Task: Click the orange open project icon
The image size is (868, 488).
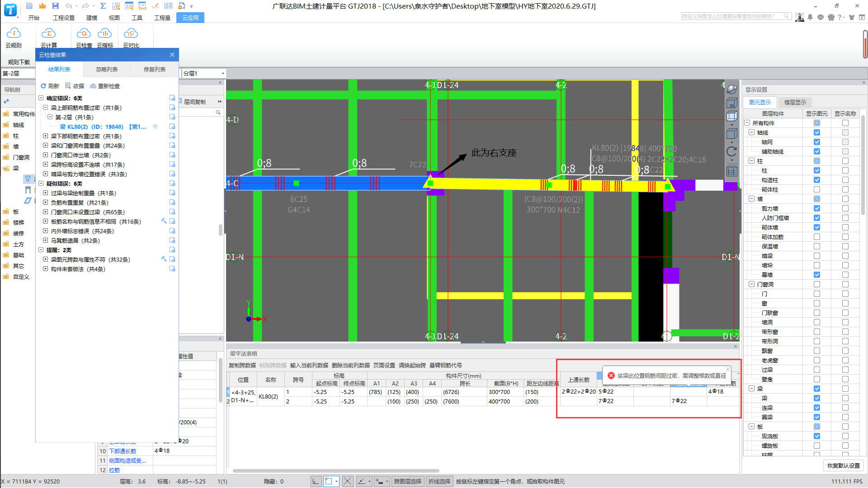Action: pyautogui.click(x=42, y=6)
